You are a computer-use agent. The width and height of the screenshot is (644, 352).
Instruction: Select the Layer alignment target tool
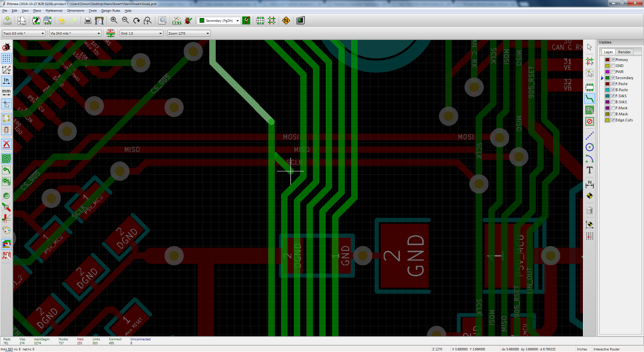click(x=590, y=196)
